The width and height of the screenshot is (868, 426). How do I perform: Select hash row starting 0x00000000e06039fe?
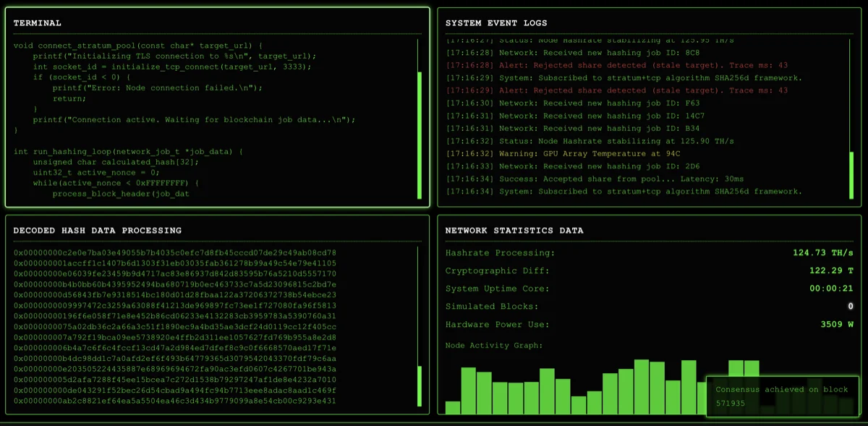175,274
